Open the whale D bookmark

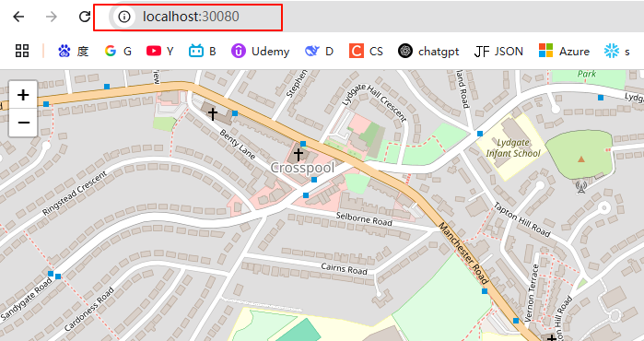319,52
